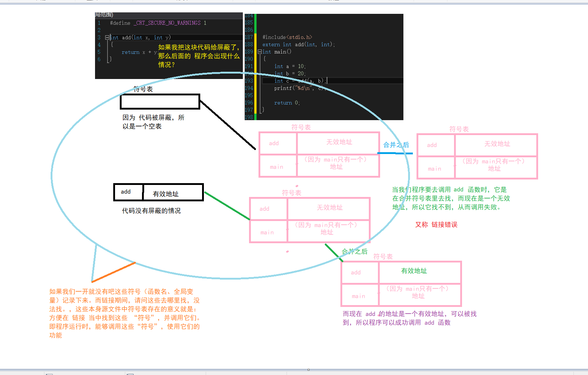The width and height of the screenshot is (588, 375).
Task: Select yellow note '如果我把这块代码给屏蔽了'
Action: coord(199,56)
